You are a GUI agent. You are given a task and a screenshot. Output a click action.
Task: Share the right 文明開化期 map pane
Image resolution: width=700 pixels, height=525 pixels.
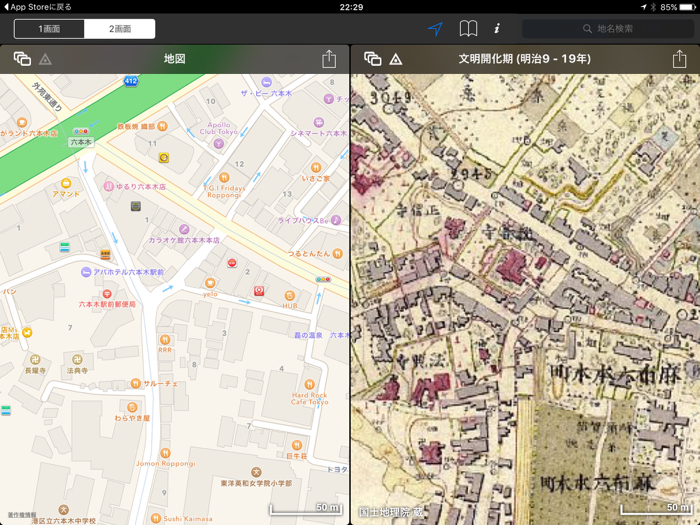(x=679, y=59)
